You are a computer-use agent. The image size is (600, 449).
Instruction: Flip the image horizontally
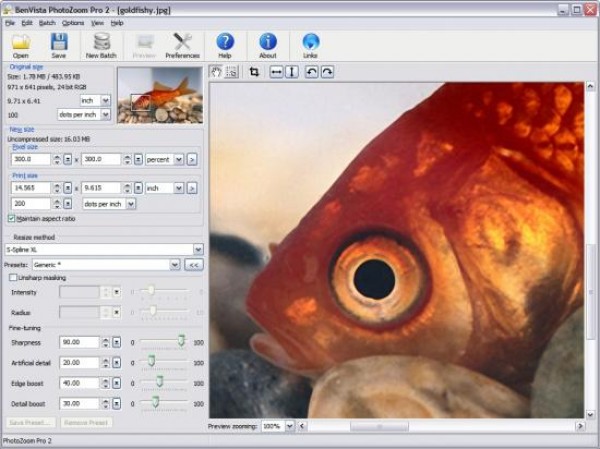[x=277, y=72]
